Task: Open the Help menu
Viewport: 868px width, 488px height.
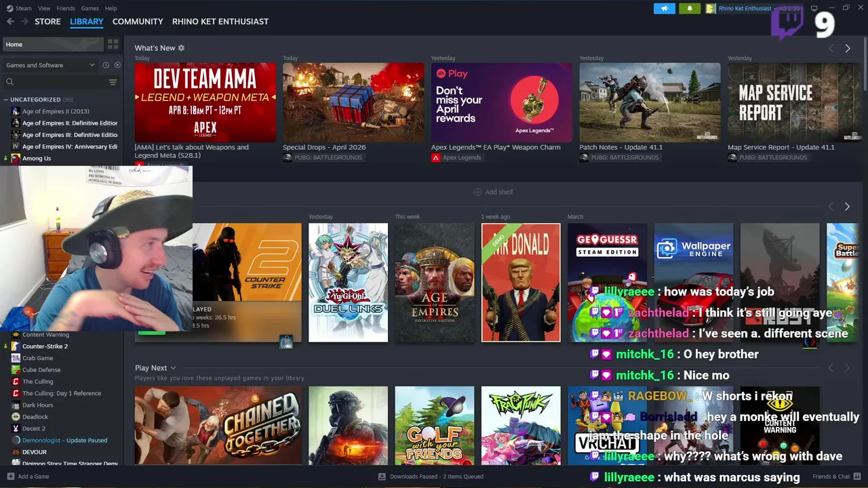Action: point(111,8)
